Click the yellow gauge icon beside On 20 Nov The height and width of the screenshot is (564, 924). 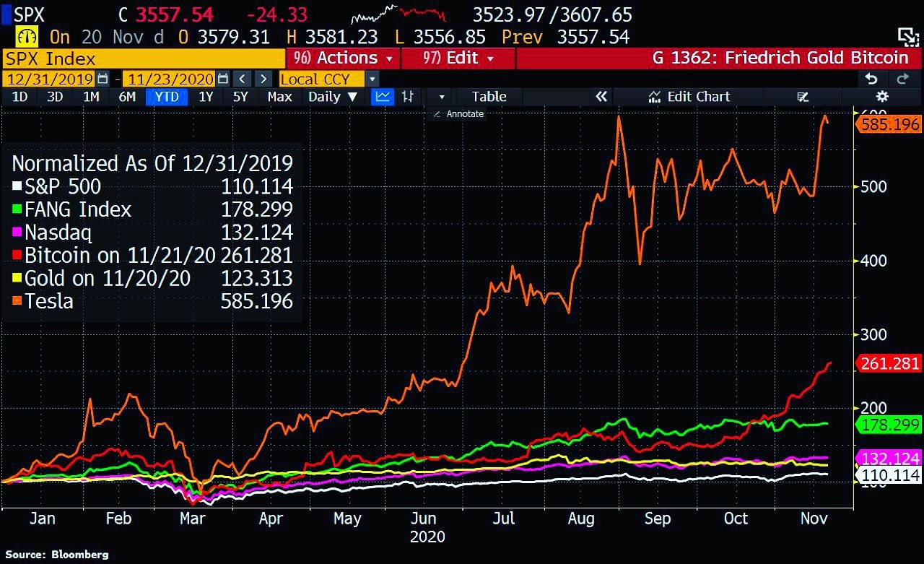pos(27,37)
